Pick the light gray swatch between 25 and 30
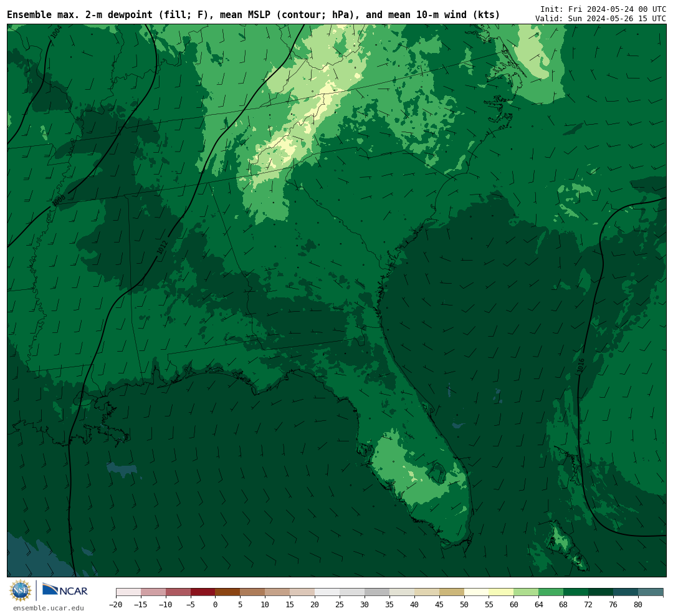Image resolution: width=673 pixels, height=616 pixels. [x=352, y=592]
